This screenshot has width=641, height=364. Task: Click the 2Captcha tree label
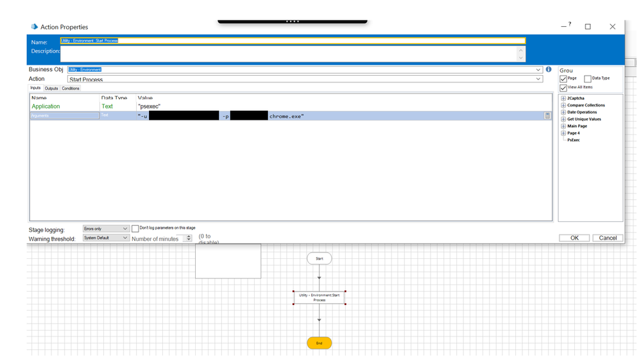[576, 98]
